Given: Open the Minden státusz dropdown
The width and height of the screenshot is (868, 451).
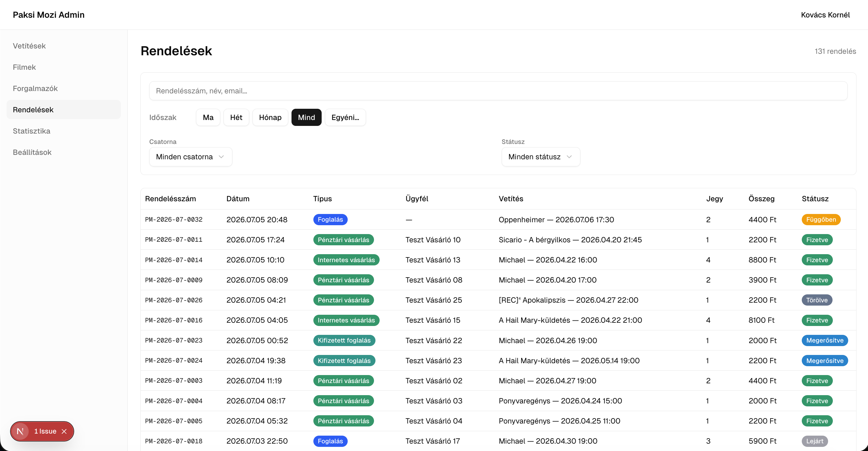Looking at the screenshot, I should [540, 157].
